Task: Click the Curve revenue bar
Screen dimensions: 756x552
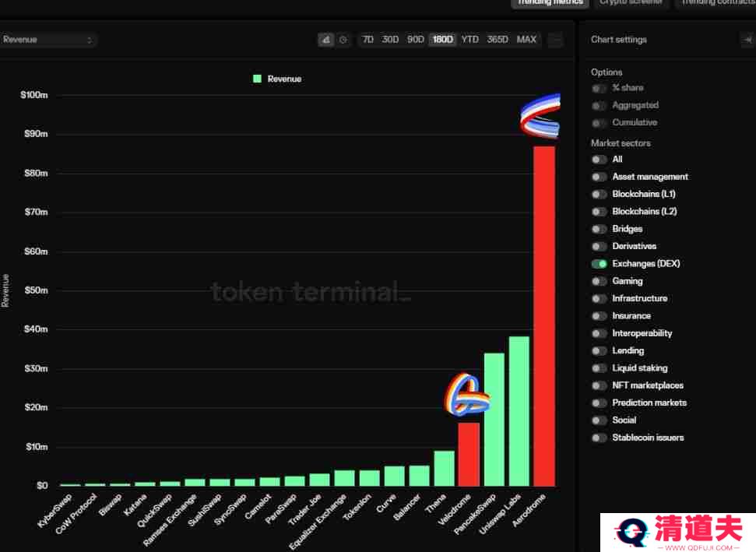Action: [x=395, y=476]
